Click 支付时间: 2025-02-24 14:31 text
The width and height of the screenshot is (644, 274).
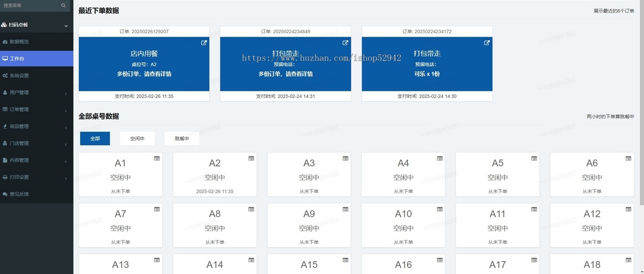[x=286, y=96]
